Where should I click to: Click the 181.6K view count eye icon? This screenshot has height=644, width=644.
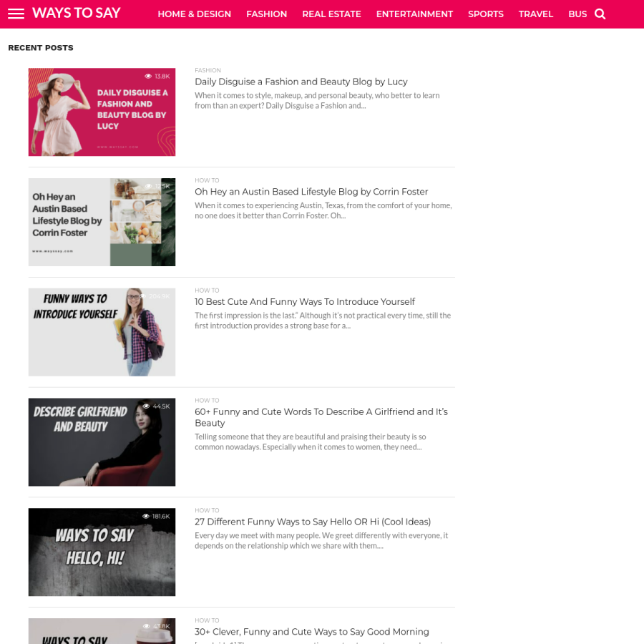tap(146, 517)
